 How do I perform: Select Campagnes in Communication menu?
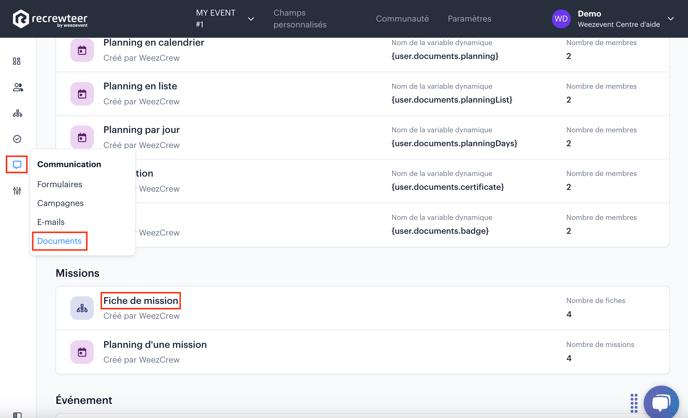coord(60,203)
